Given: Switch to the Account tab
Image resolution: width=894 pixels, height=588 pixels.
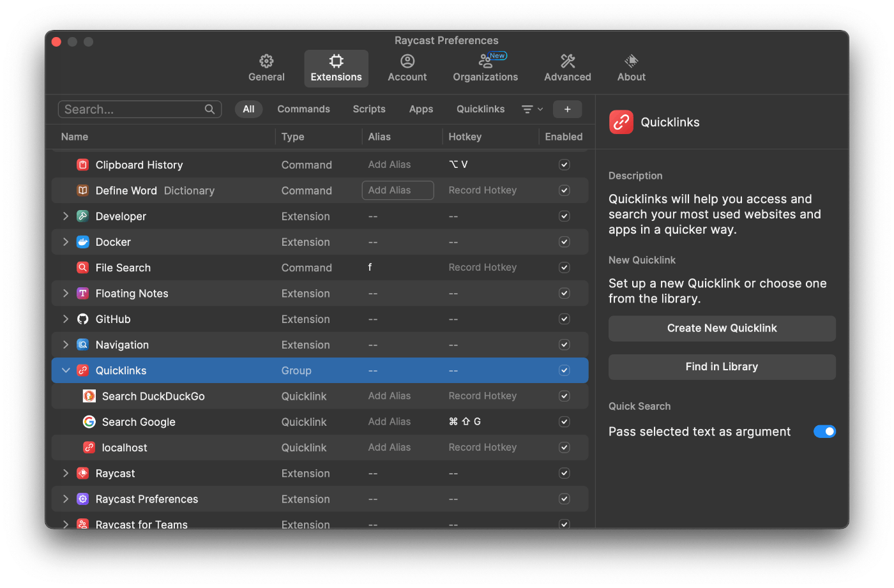Looking at the screenshot, I should click(x=407, y=68).
